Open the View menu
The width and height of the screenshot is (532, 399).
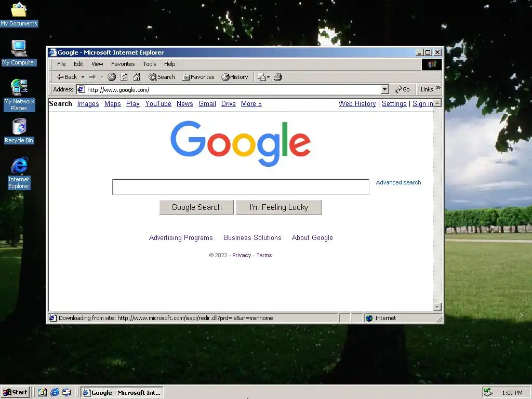97,64
